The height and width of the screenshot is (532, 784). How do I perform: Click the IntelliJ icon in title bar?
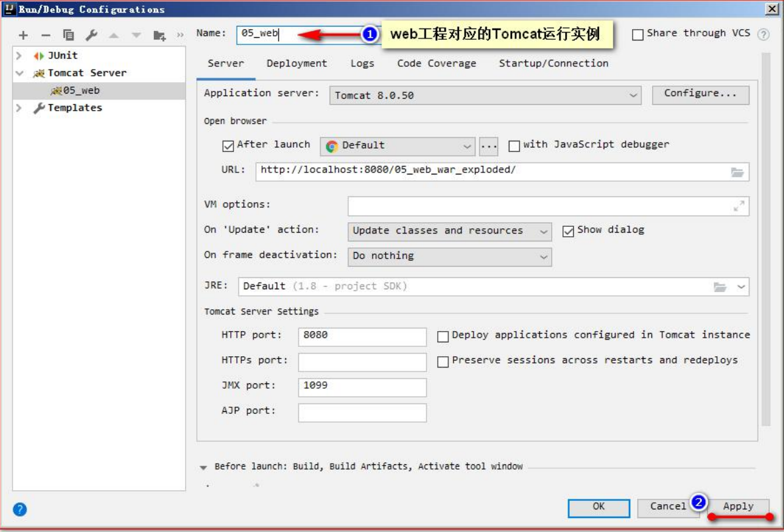(9, 9)
